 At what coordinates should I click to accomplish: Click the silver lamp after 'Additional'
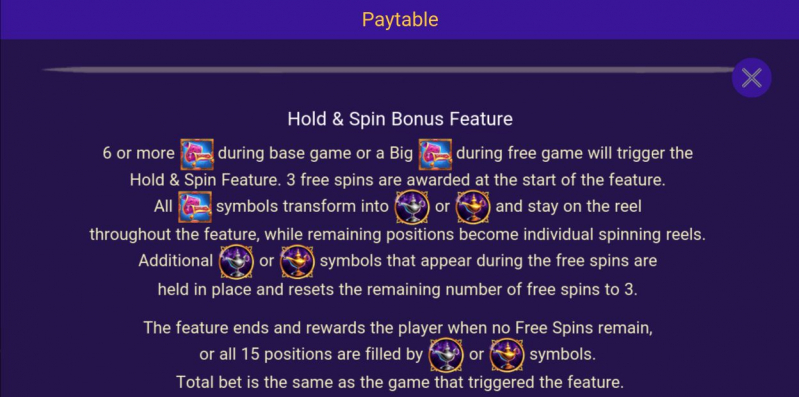(x=236, y=261)
